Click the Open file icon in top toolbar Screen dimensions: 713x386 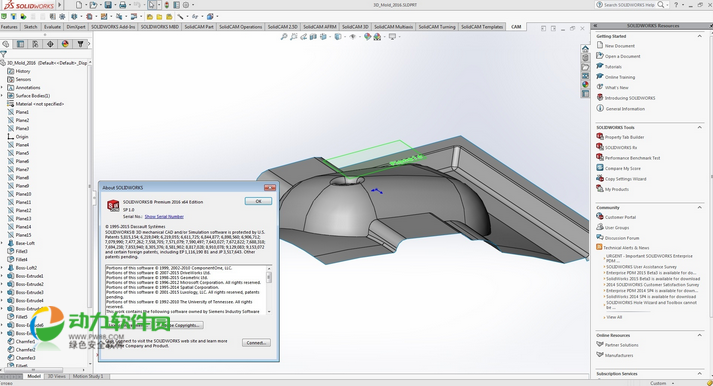point(93,5)
